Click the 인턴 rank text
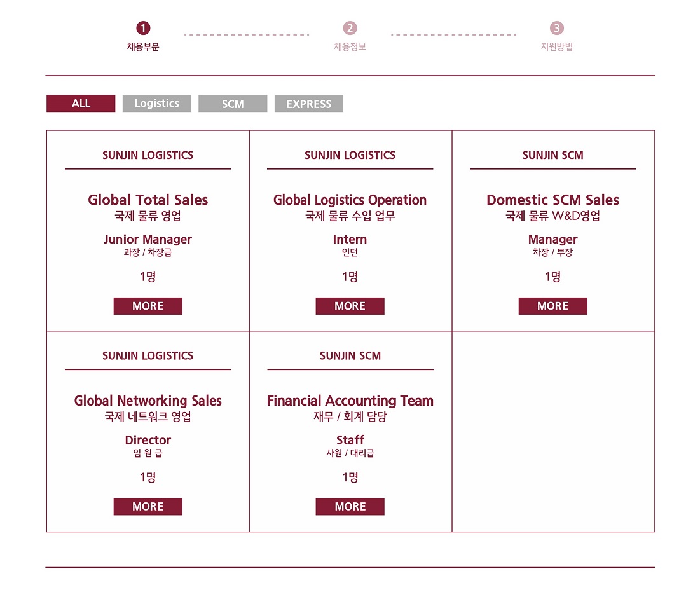This screenshot has width=700, height=604. pyautogui.click(x=350, y=252)
